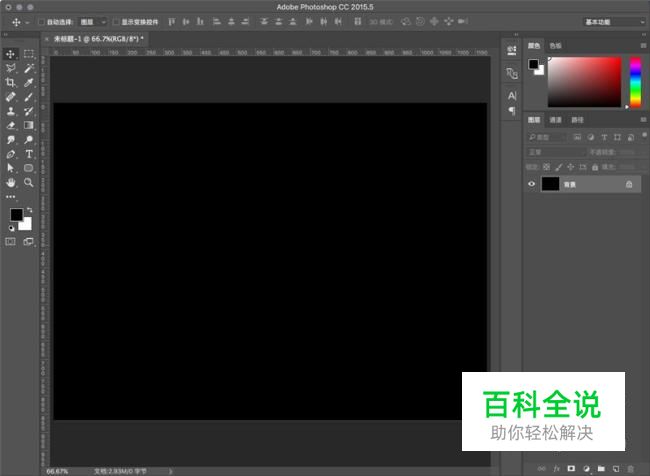Open the workspace switcher dropdown
The image size is (650, 476).
[x=614, y=22]
